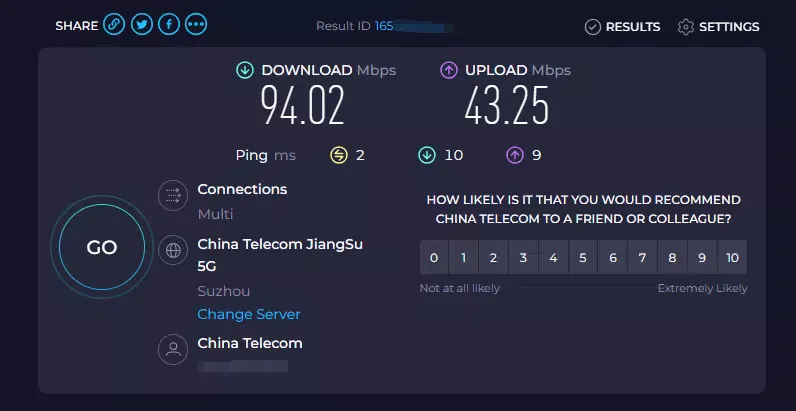Click the Connections multi icon
The height and width of the screenshot is (411, 796).
point(173,196)
